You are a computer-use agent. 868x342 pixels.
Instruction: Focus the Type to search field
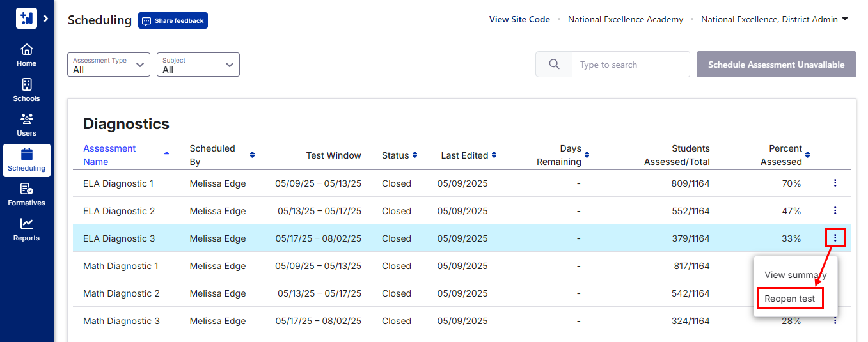631,65
